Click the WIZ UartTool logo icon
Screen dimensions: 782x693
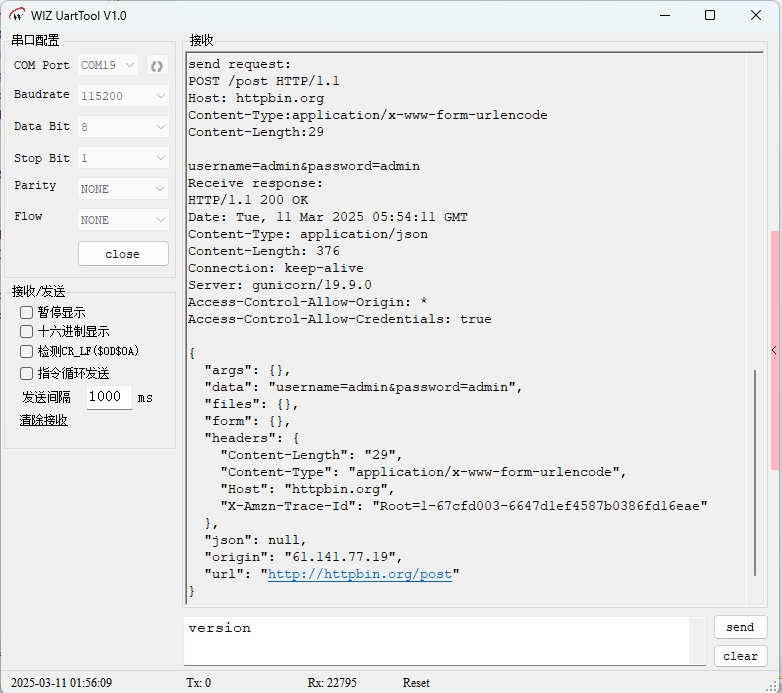pyautogui.click(x=17, y=15)
